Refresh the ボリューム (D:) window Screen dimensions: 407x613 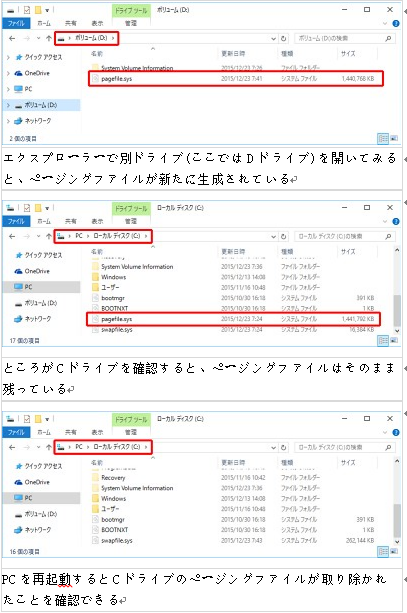(x=283, y=38)
